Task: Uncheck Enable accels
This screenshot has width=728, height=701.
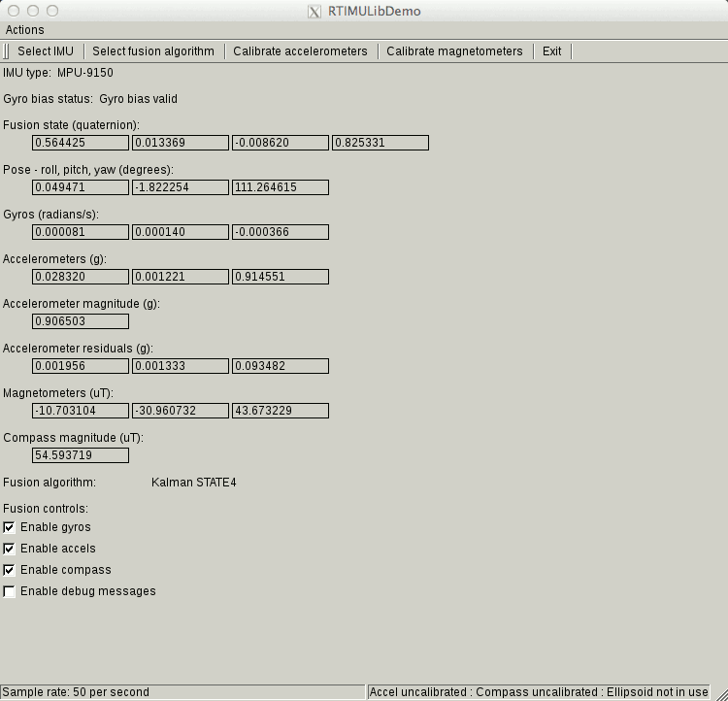Action: point(10,549)
